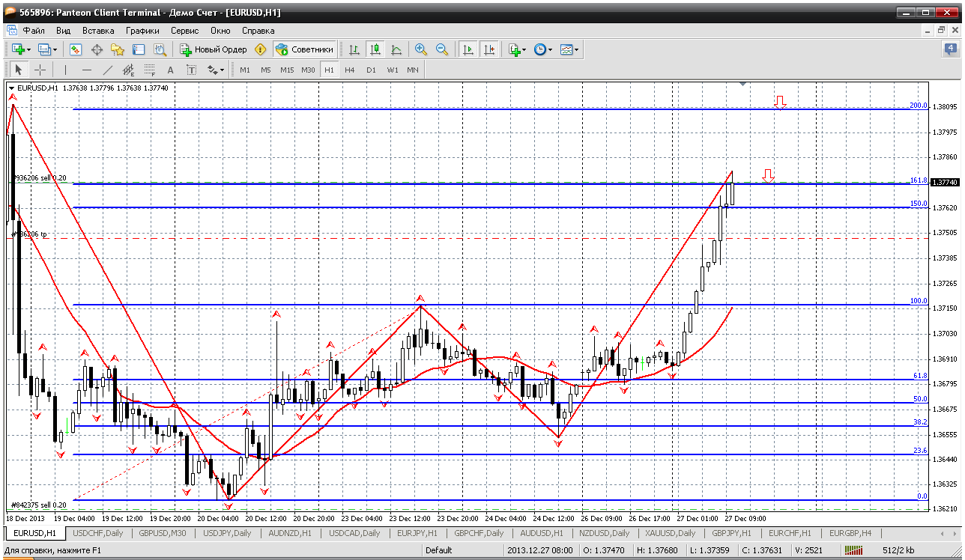Open the Файл menu
This screenshot has height=560, width=965.
[34, 31]
